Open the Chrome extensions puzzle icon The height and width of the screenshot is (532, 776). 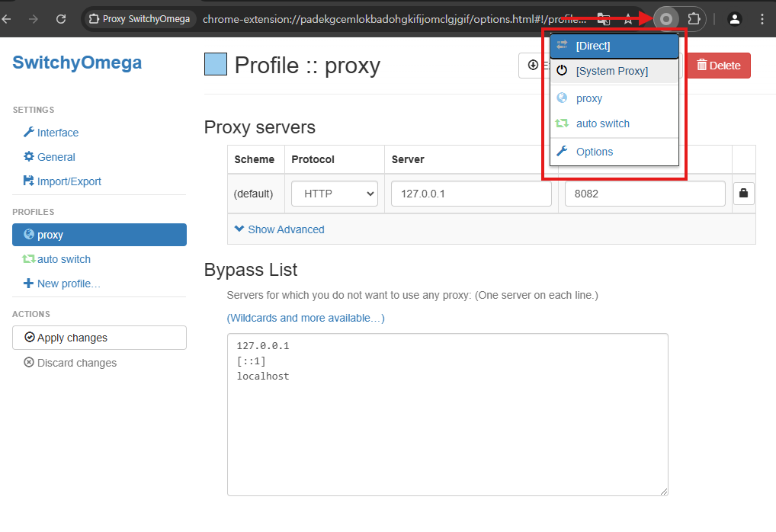pos(694,19)
